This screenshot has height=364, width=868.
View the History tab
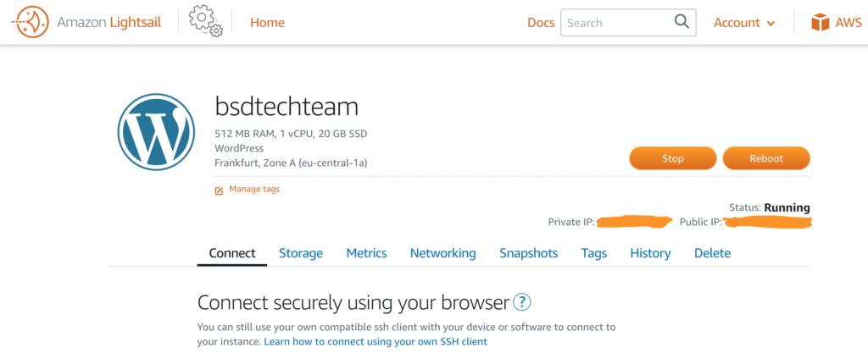click(650, 253)
